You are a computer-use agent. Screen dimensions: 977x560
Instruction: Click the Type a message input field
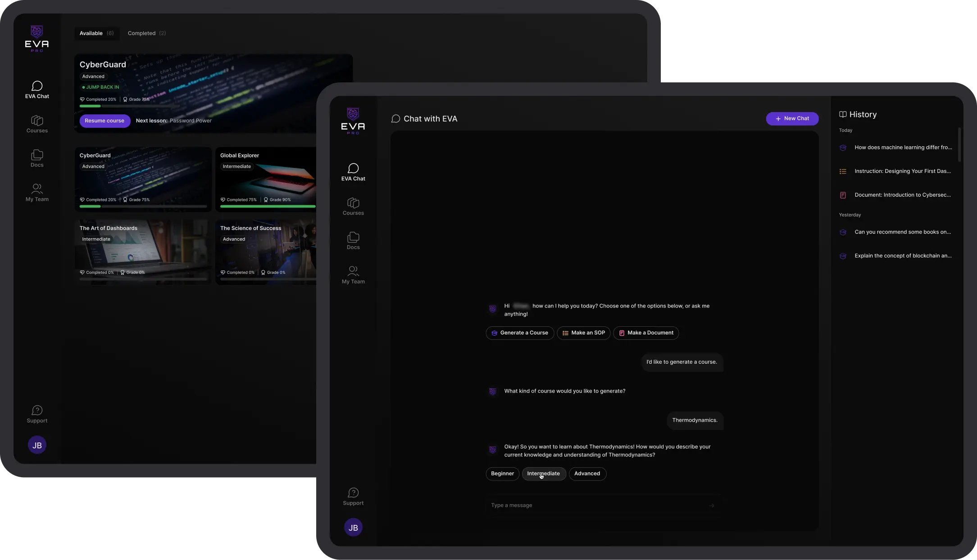click(x=586, y=506)
